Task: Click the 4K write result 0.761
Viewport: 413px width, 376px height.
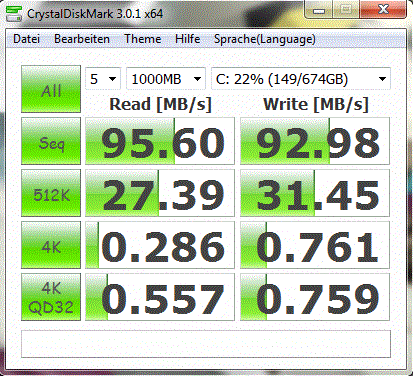Action: pos(315,245)
